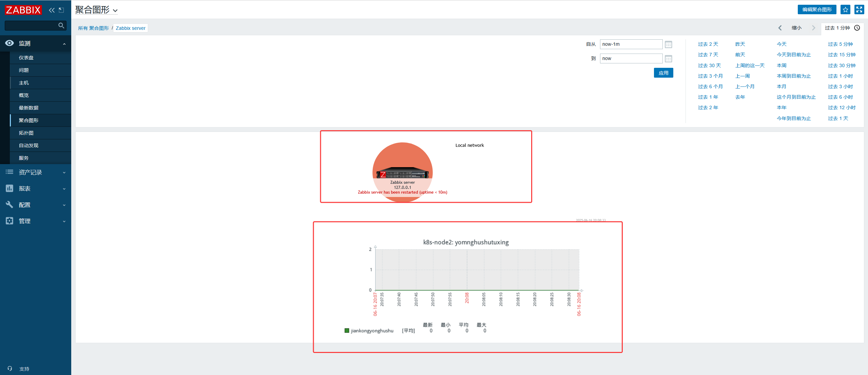Open 最新数据 from the sidebar
The image size is (868, 375).
coord(40,108)
